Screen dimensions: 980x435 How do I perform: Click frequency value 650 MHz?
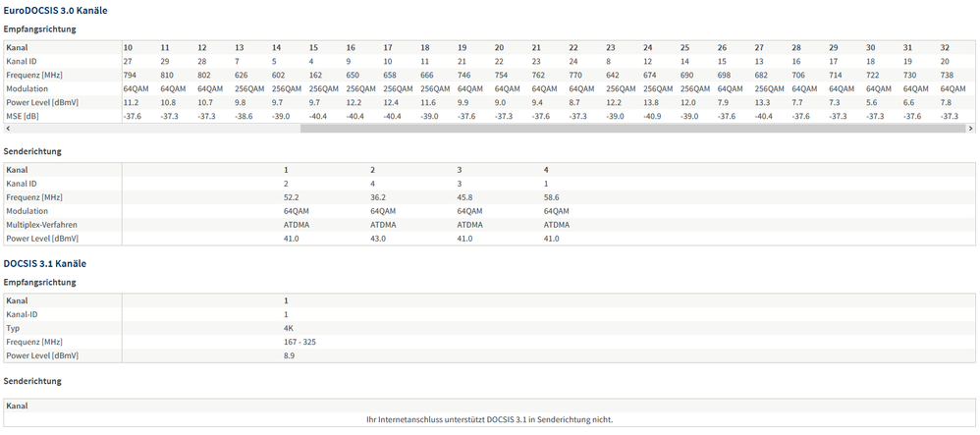pyautogui.click(x=353, y=75)
